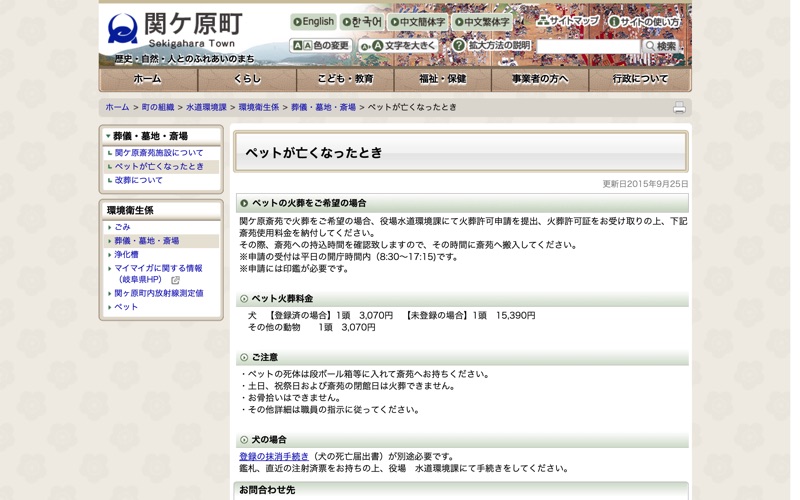This screenshot has width=800, height=500.
Task: Click the 環境衛生係 sidebar heading
Action: coord(130,210)
